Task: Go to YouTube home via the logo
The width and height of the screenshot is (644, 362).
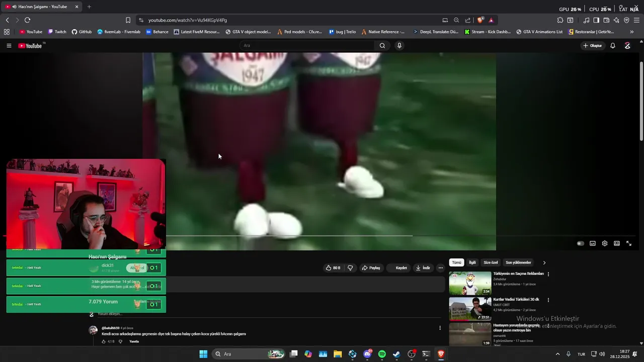Action: point(30,46)
